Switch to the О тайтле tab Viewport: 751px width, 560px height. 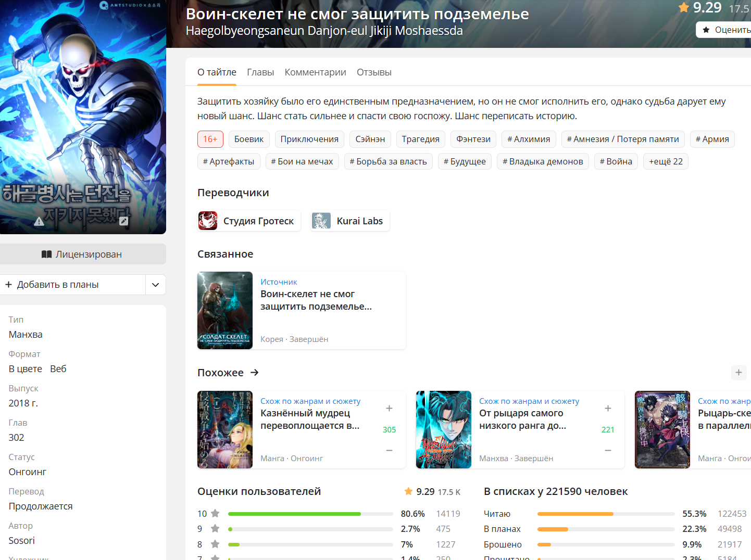click(x=217, y=72)
